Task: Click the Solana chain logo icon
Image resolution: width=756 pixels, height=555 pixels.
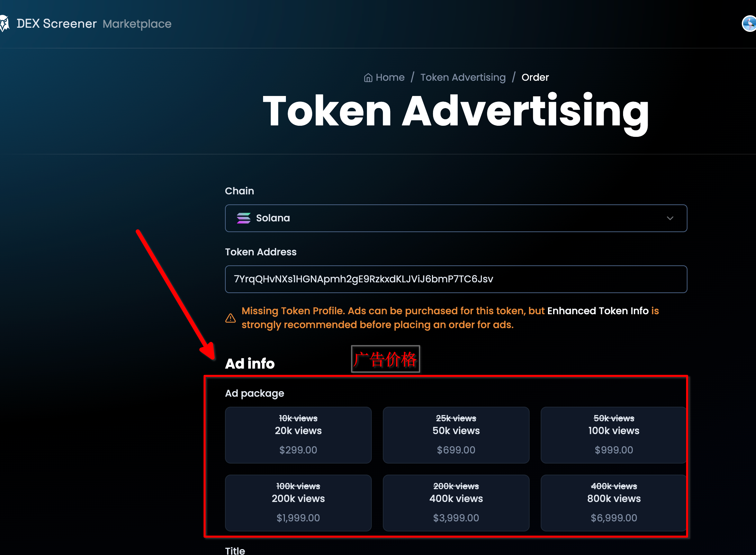Action: [x=243, y=218]
